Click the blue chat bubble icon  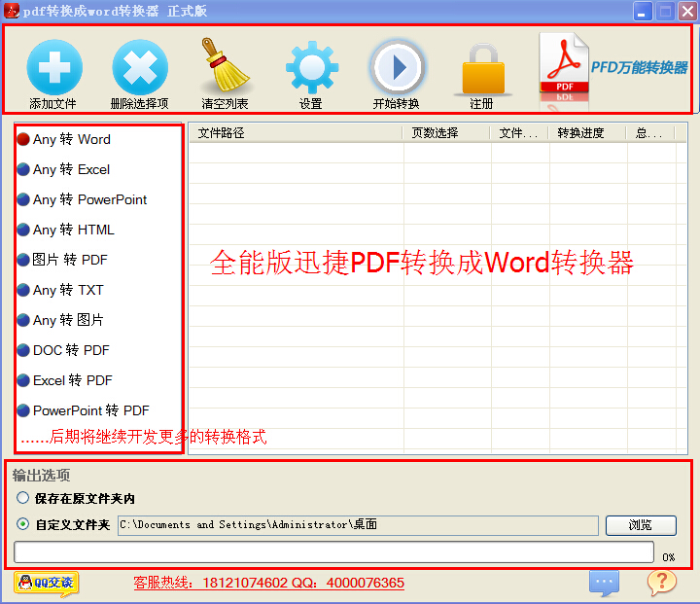coord(604,583)
